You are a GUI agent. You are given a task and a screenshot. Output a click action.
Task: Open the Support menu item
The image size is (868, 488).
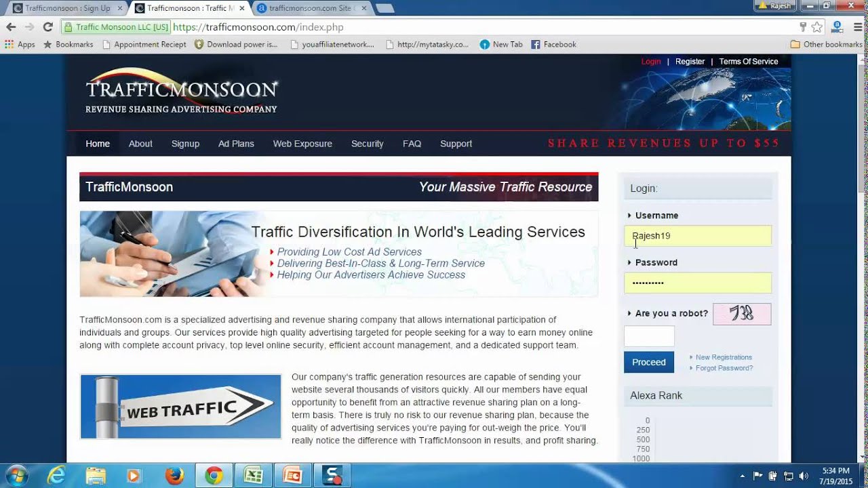pos(456,144)
